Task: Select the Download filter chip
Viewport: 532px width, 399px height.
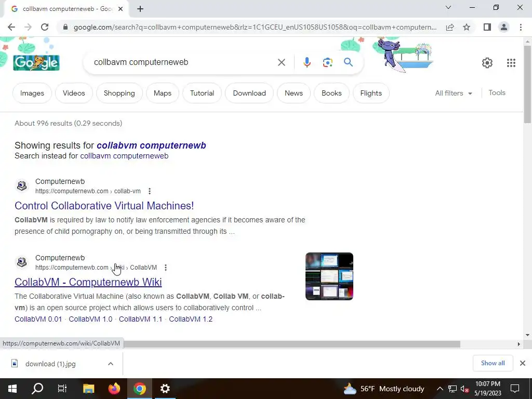Action: click(249, 94)
